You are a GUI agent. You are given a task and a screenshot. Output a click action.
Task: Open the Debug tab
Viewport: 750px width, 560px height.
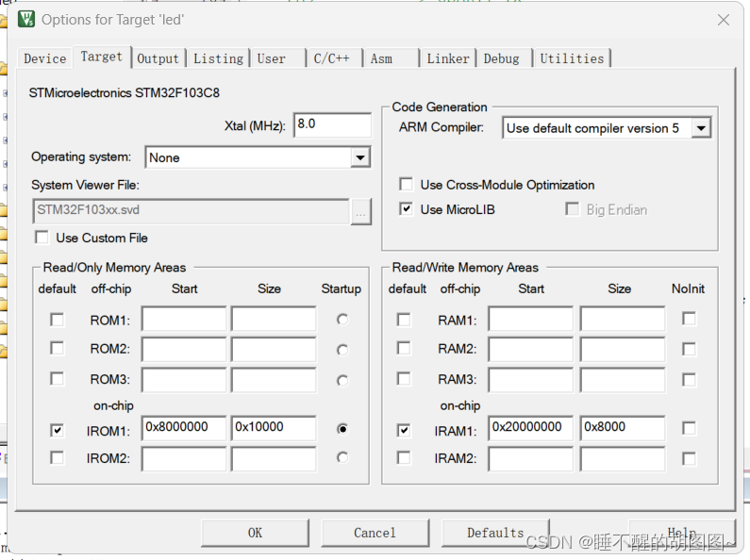504,58
